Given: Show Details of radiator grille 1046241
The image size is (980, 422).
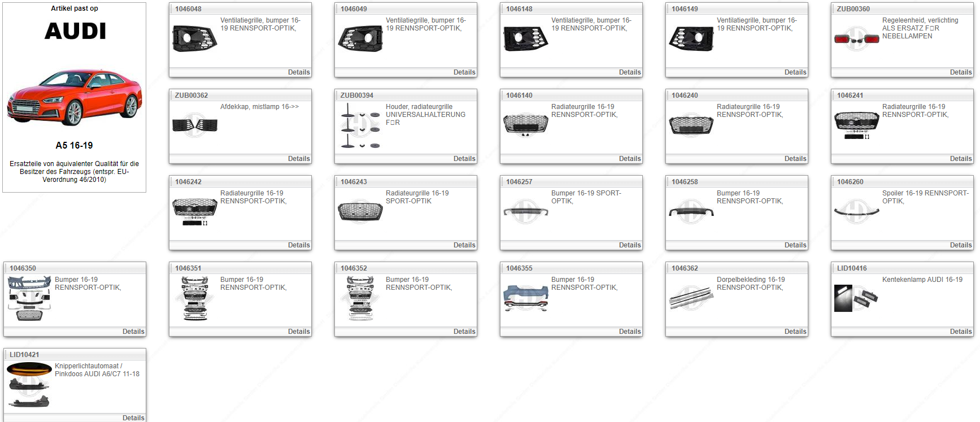Looking at the screenshot, I should (x=960, y=159).
